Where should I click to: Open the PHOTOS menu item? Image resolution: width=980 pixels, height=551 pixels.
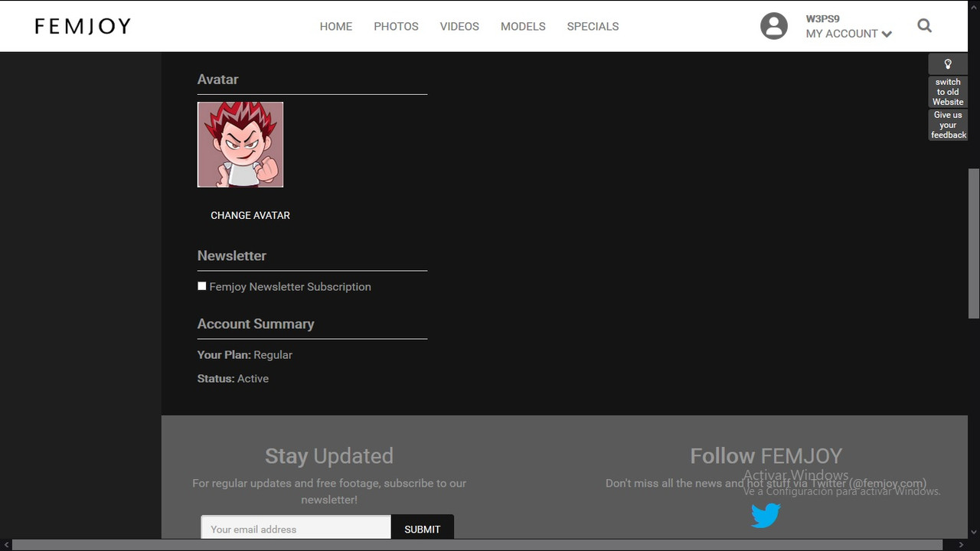click(x=396, y=26)
